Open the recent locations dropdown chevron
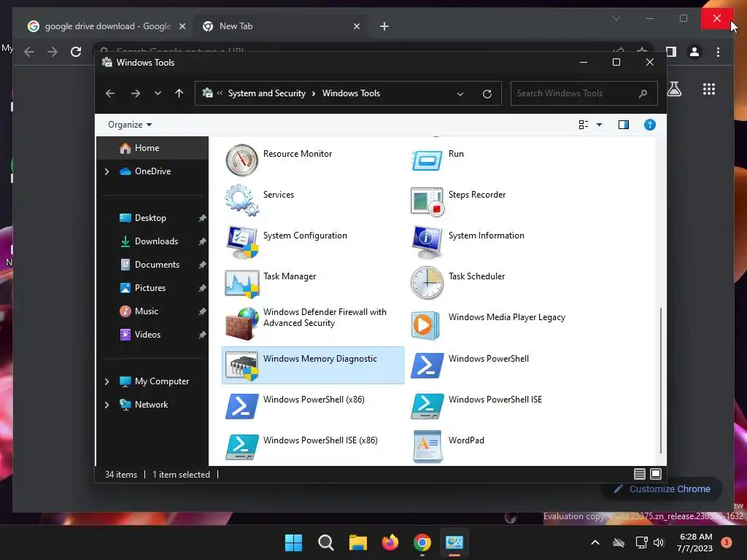This screenshot has width=747, height=560. click(158, 93)
